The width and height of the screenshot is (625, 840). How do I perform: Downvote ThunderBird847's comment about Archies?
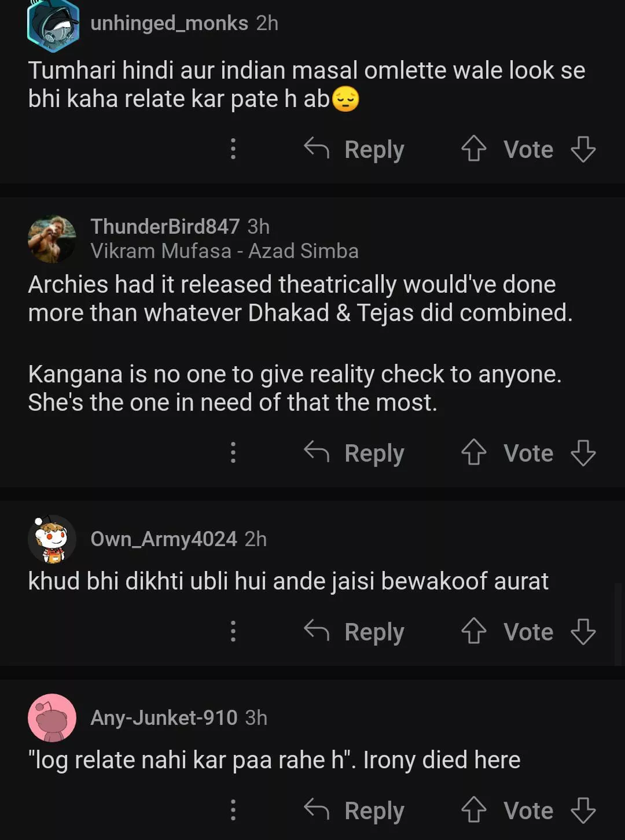click(583, 452)
